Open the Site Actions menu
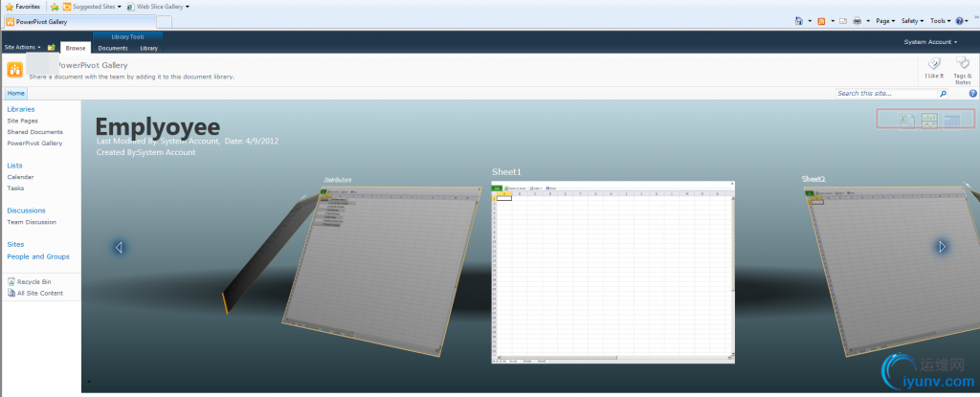 (x=23, y=48)
